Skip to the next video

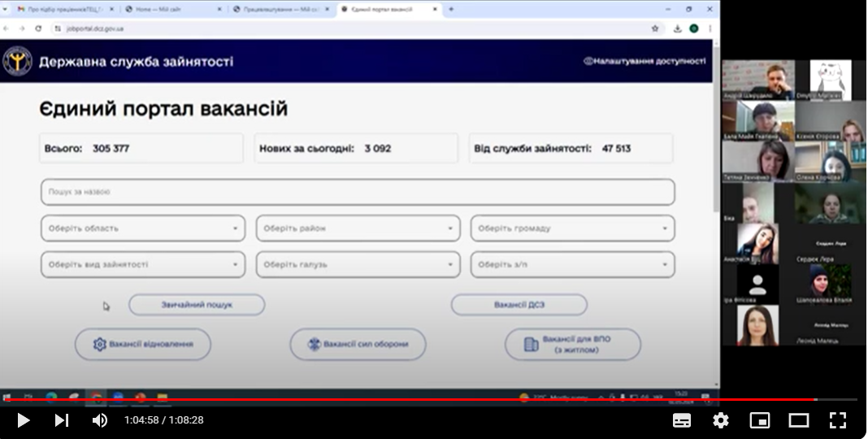(62, 420)
